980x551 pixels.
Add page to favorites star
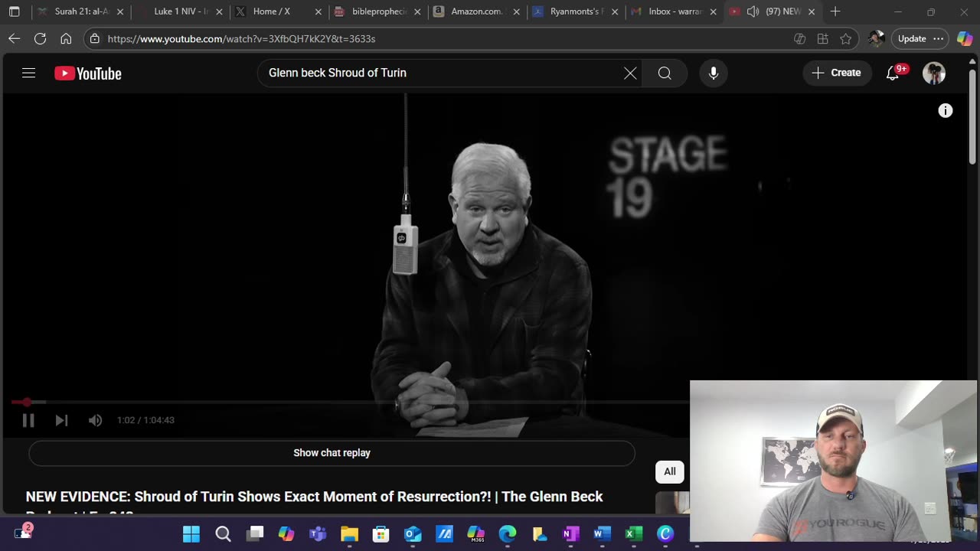[846, 38]
